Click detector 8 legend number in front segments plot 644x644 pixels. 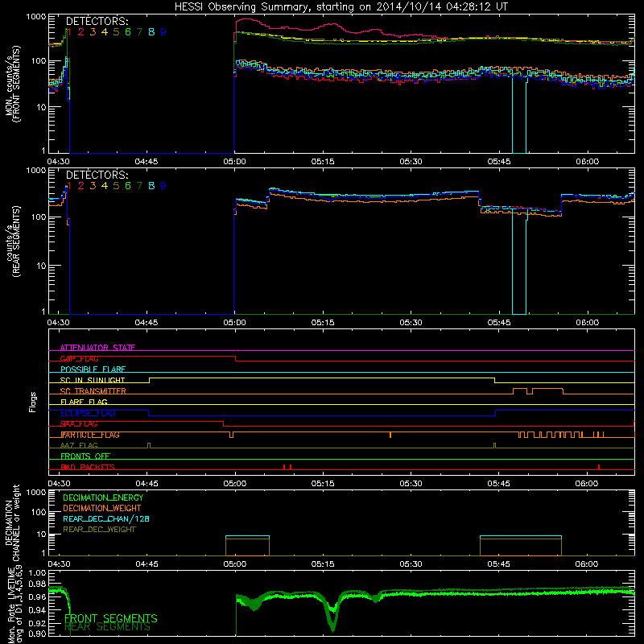[151, 32]
